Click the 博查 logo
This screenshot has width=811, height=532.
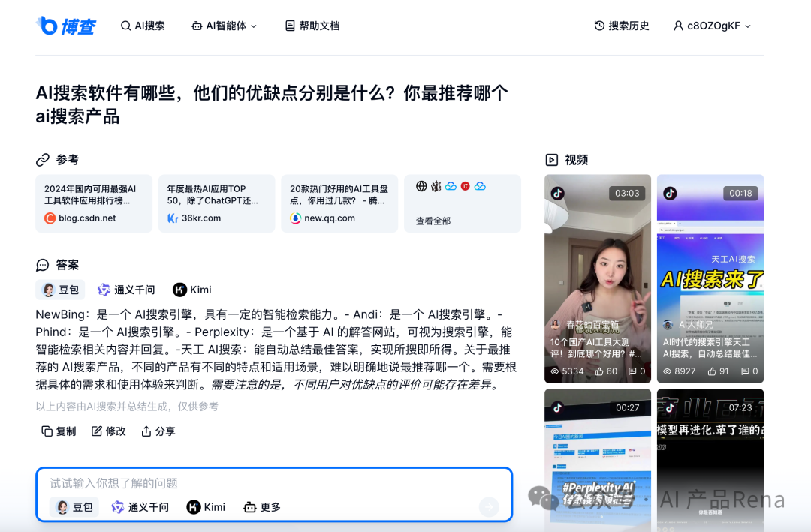66,25
